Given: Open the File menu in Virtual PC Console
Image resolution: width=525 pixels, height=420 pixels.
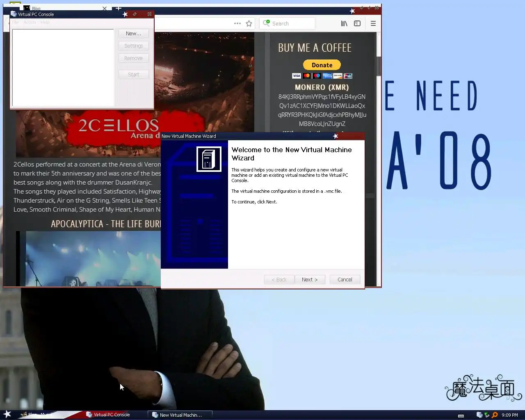Looking at the screenshot, I should pyautogui.click(x=16, y=22).
